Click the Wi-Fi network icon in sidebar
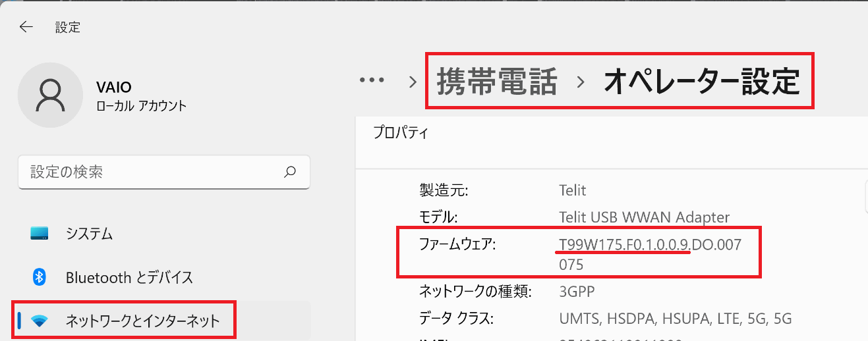 40,321
